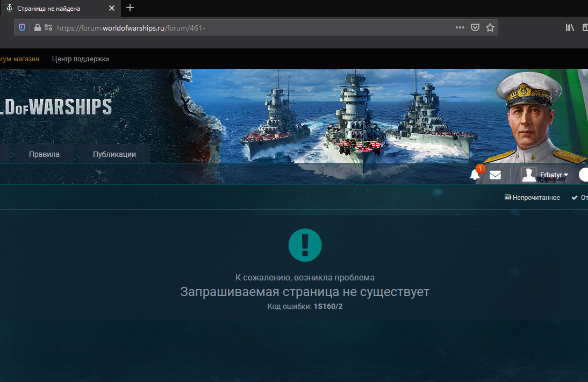The width and height of the screenshot is (588, 382).
Task: Click 'К сожалению, возникла проблема' text
Action: (x=305, y=277)
